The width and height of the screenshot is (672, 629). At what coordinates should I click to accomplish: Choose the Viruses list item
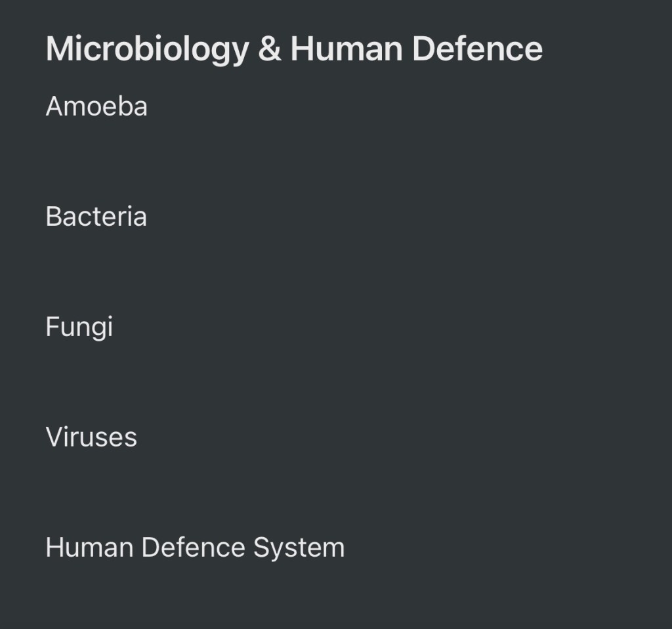pyautogui.click(x=91, y=437)
